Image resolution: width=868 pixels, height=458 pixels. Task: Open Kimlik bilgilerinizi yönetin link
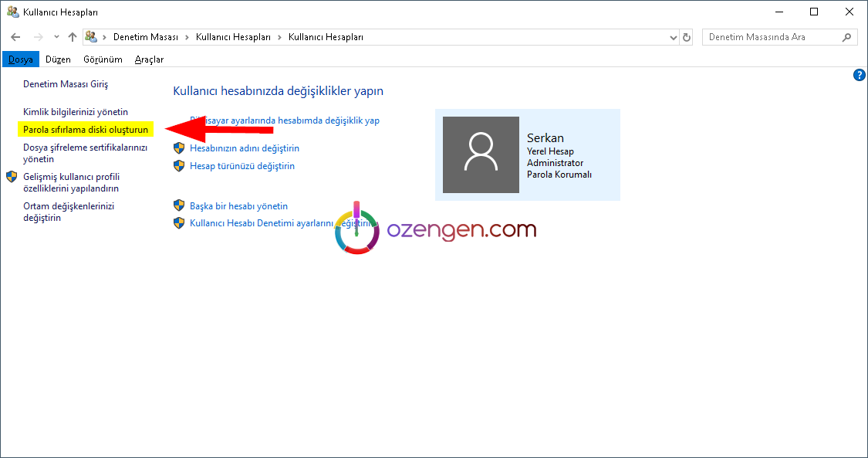[x=76, y=112]
